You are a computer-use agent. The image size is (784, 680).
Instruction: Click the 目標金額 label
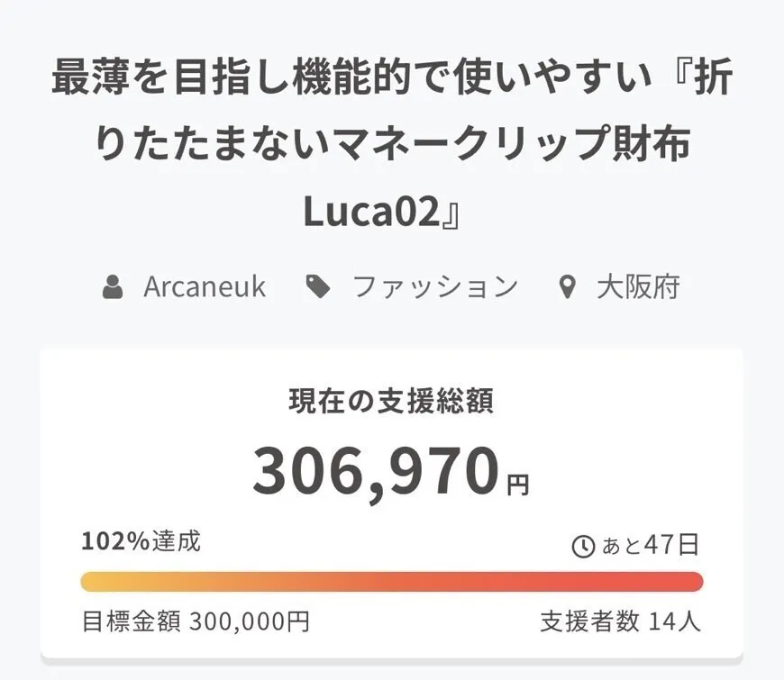131,621
